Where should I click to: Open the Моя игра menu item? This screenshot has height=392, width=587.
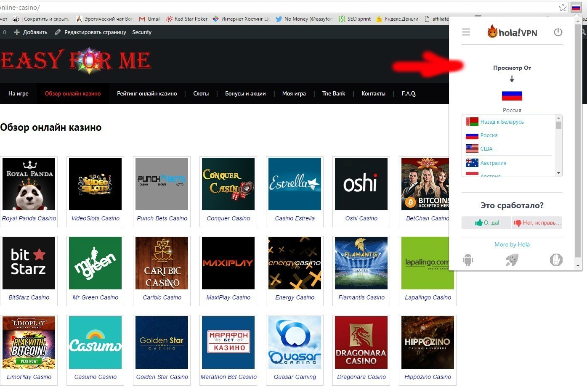tap(294, 93)
